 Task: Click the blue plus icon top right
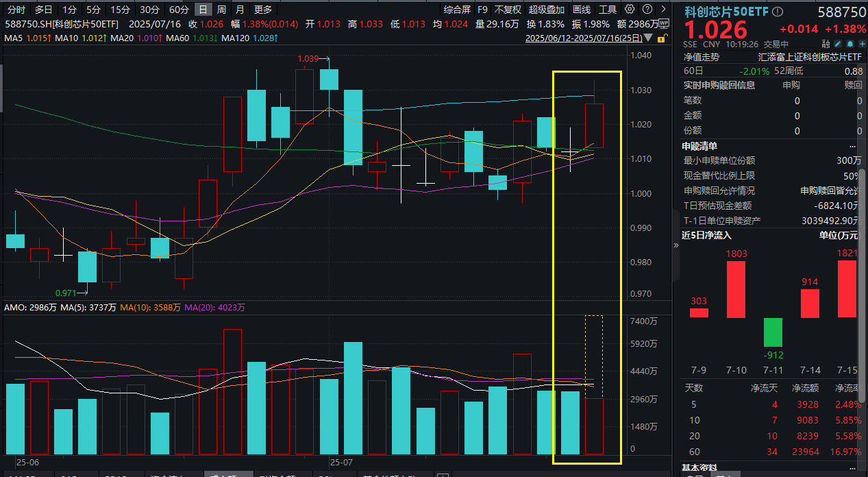pyautogui.click(x=862, y=43)
